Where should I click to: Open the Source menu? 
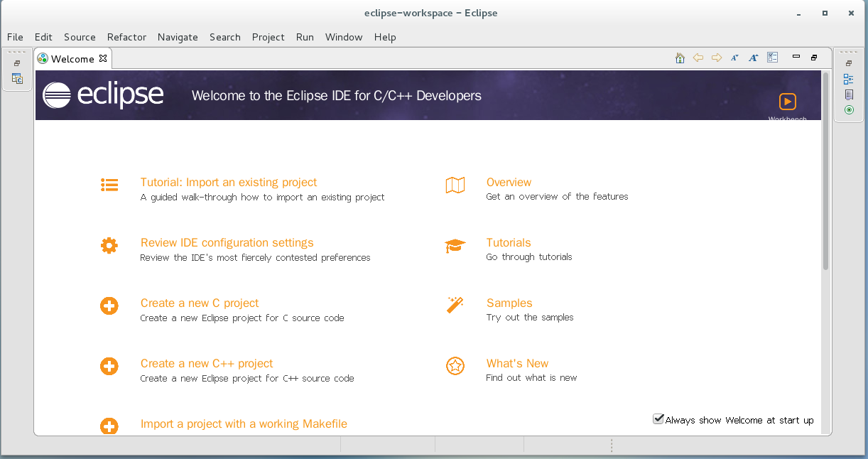point(80,37)
